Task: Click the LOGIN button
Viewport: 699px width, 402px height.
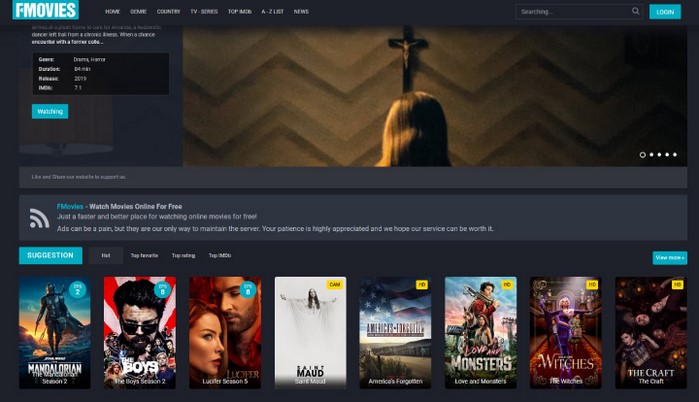Action: tap(665, 12)
